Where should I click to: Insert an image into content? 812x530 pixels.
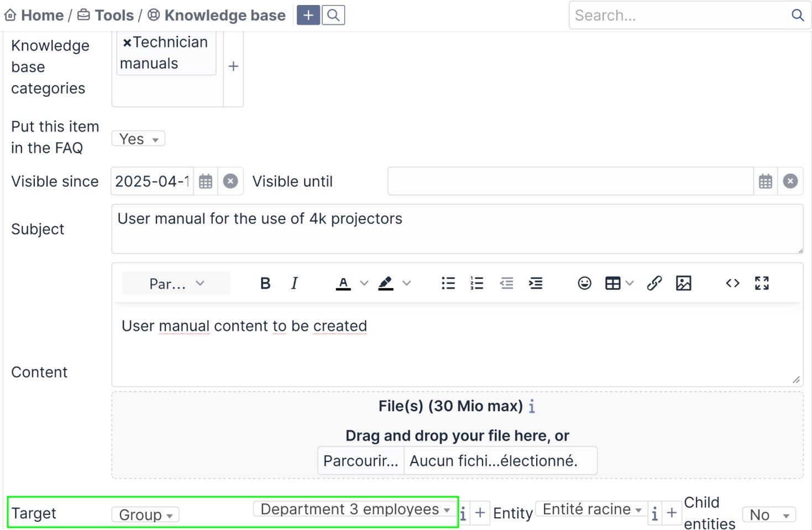click(683, 283)
